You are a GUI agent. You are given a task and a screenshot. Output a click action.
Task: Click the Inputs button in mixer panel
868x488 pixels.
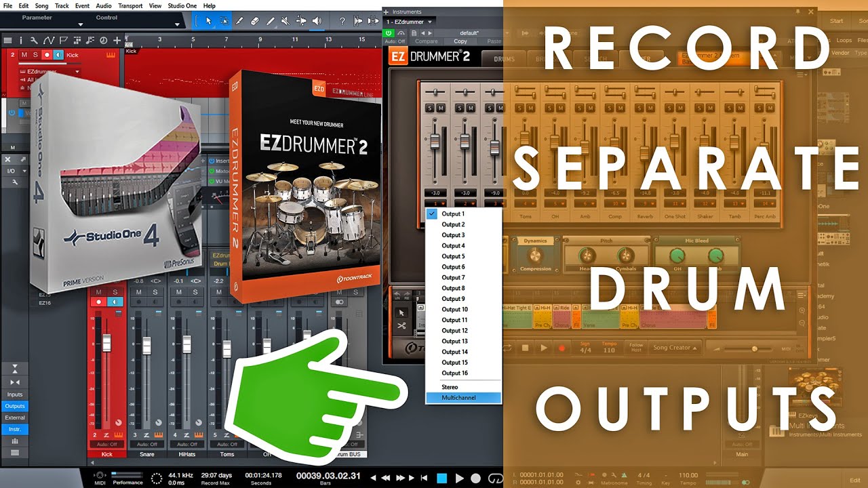14,394
